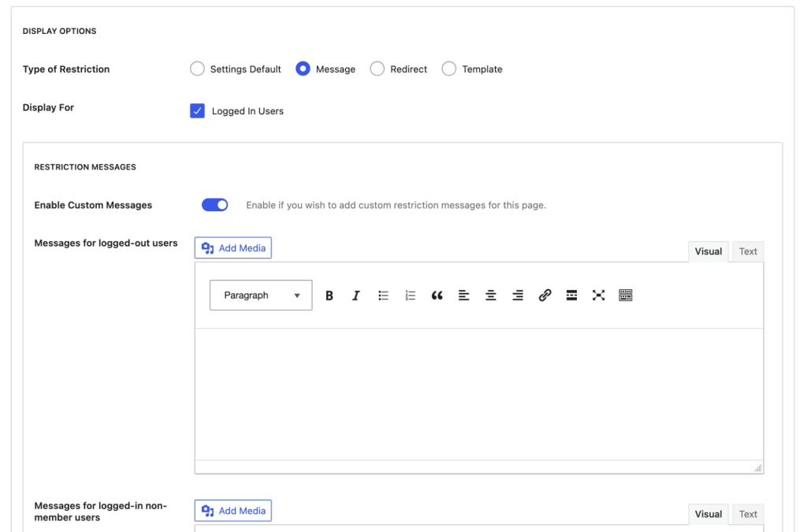Uncheck Logged In Users display option
Screen dimensions: 807x532
coord(197,110)
